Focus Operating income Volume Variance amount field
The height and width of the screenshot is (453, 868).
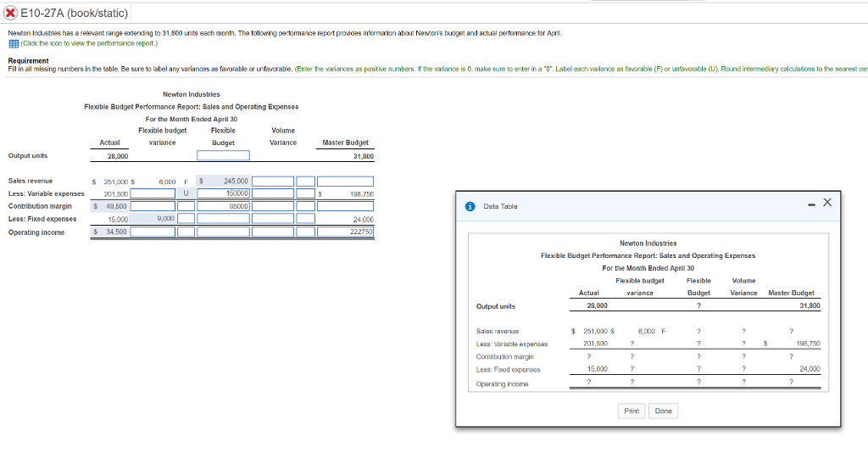coord(273,232)
